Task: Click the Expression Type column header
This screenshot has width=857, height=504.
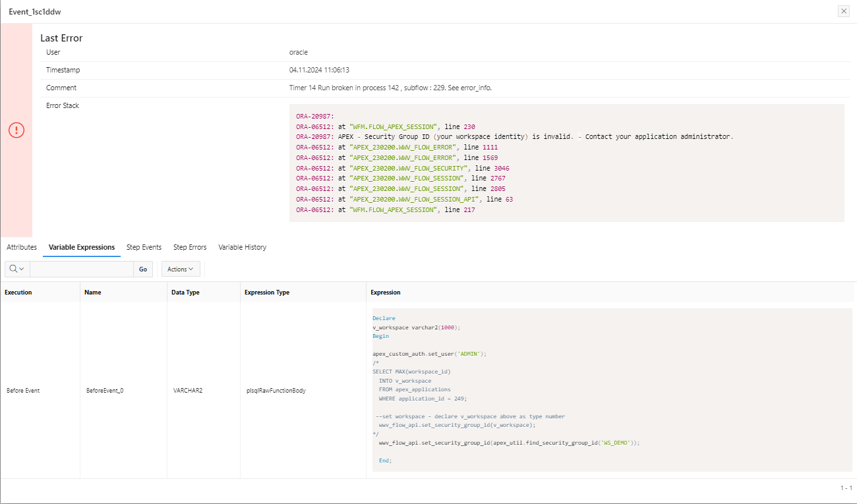Action: coord(267,292)
